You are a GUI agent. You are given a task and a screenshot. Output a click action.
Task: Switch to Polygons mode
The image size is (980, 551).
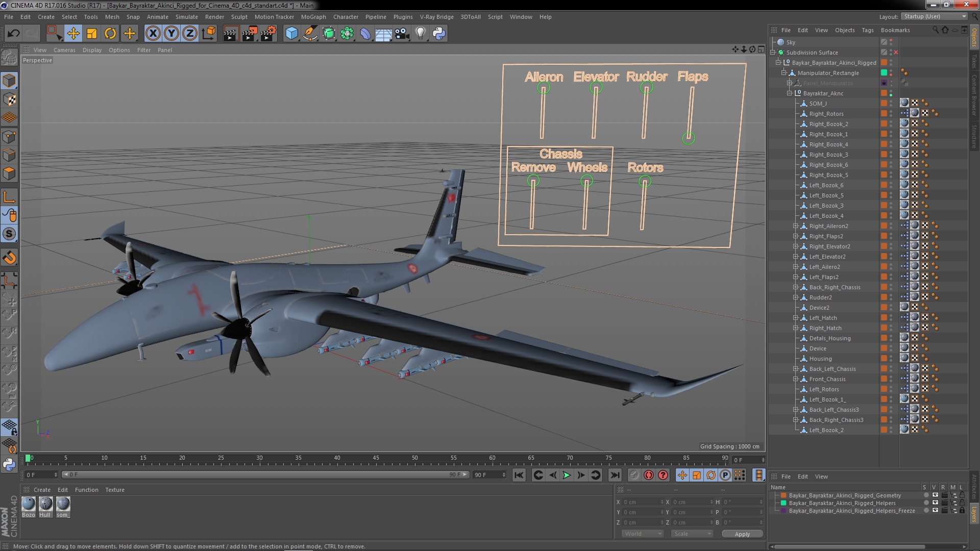(x=9, y=173)
